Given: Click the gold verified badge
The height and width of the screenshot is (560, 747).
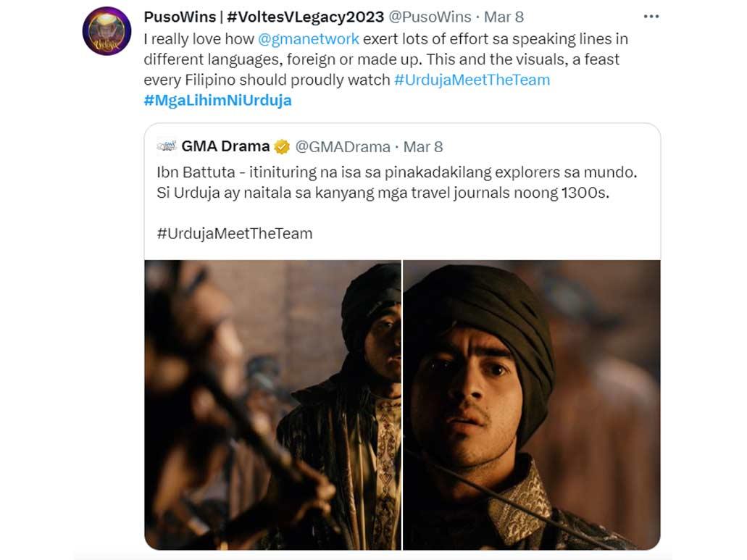Looking at the screenshot, I should 282,147.
